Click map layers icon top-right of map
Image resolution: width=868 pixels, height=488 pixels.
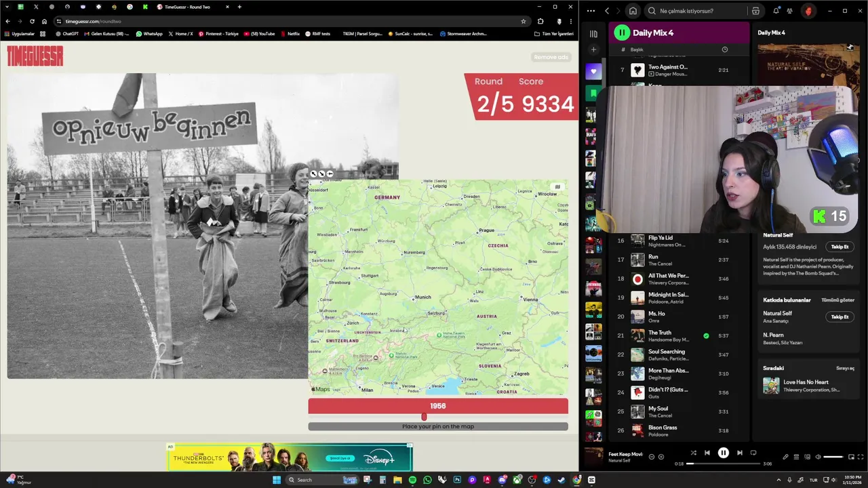(557, 187)
